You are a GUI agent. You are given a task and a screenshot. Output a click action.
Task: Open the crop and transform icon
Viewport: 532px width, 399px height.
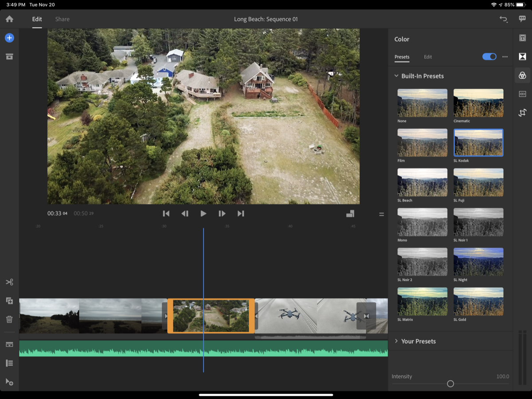click(522, 113)
